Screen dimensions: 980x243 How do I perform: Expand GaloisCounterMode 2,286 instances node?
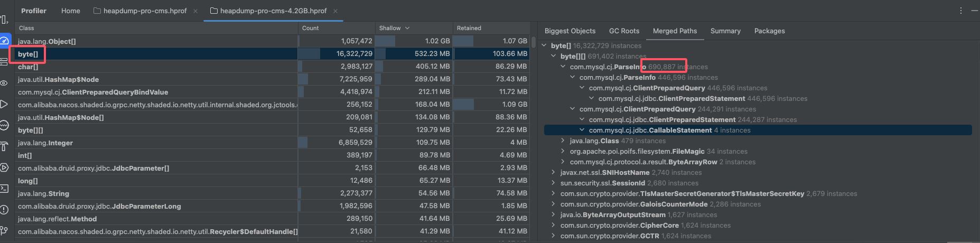pos(554,204)
